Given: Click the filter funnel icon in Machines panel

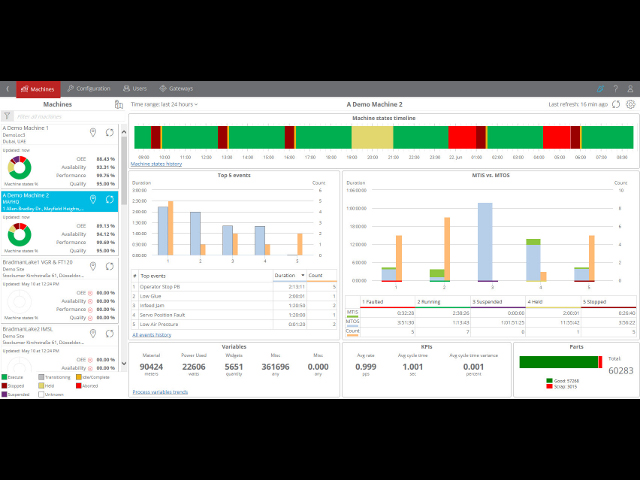Looking at the screenshot, I should [x=8, y=117].
